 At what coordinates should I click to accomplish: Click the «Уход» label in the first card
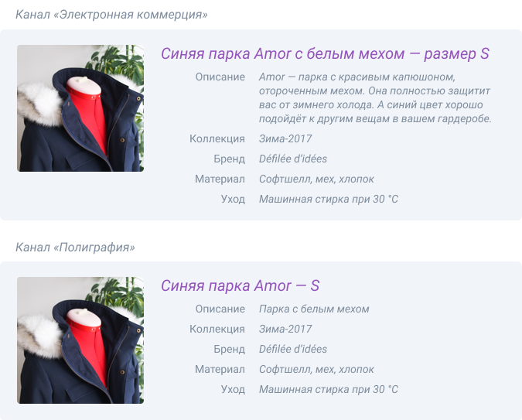(x=233, y=200)
